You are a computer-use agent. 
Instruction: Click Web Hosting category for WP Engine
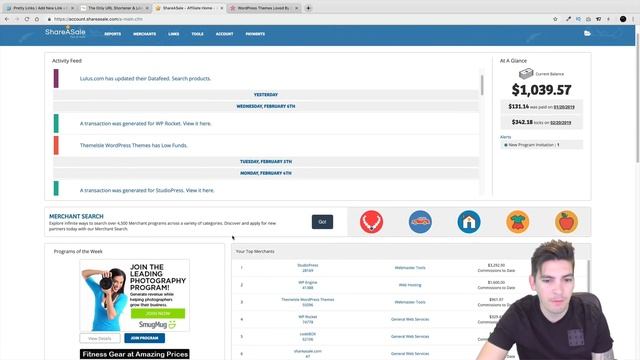point(410,285)
